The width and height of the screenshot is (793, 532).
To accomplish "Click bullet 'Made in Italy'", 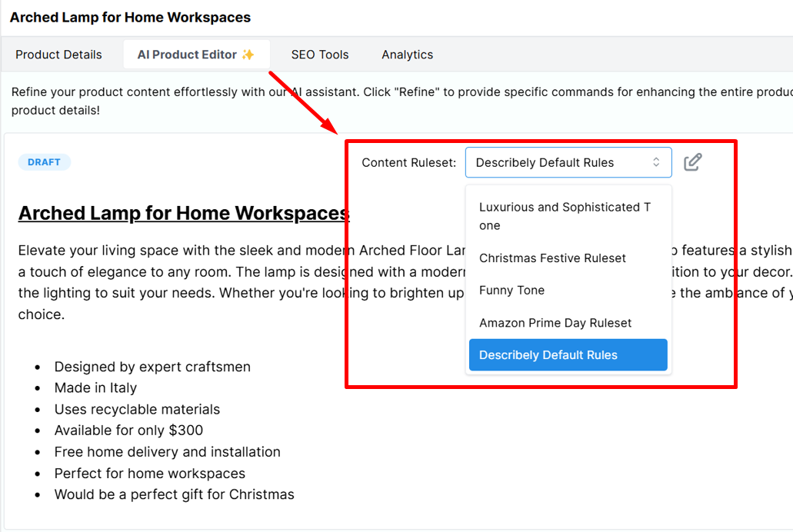I will coord(95,388).
